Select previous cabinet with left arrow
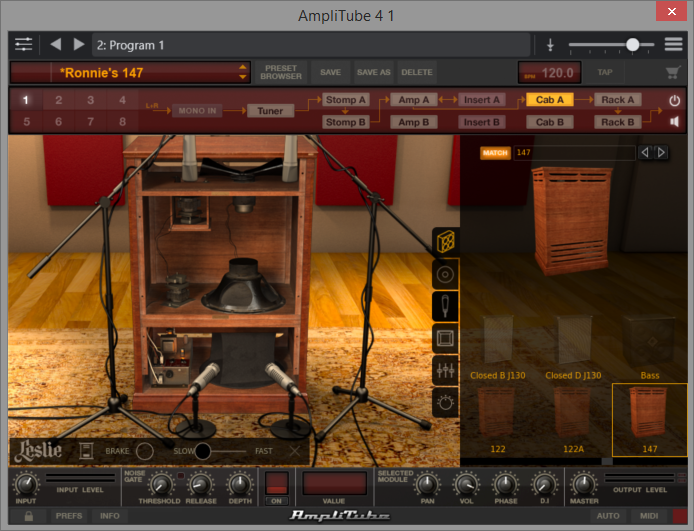694x531 pixels. tap(645, 153)
